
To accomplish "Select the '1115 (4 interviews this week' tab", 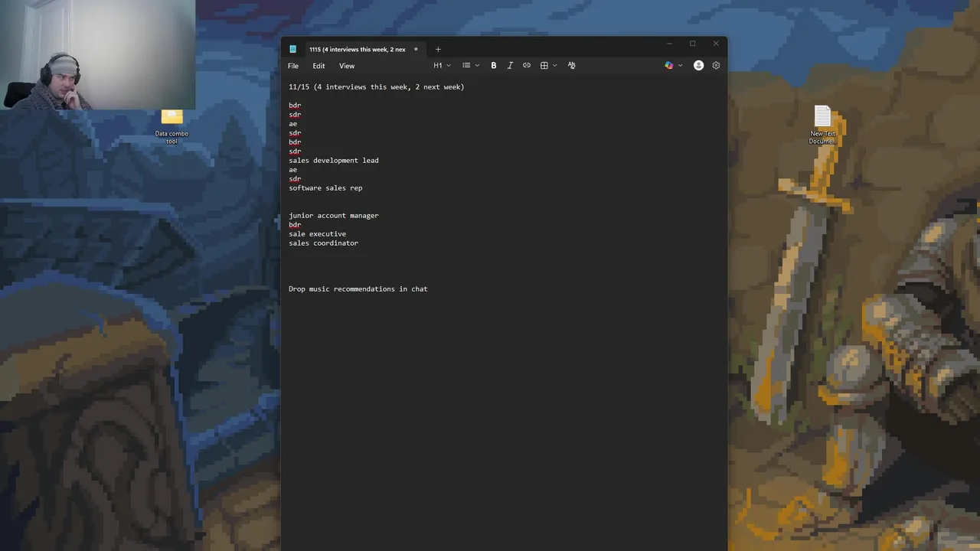I will (358, 50).
